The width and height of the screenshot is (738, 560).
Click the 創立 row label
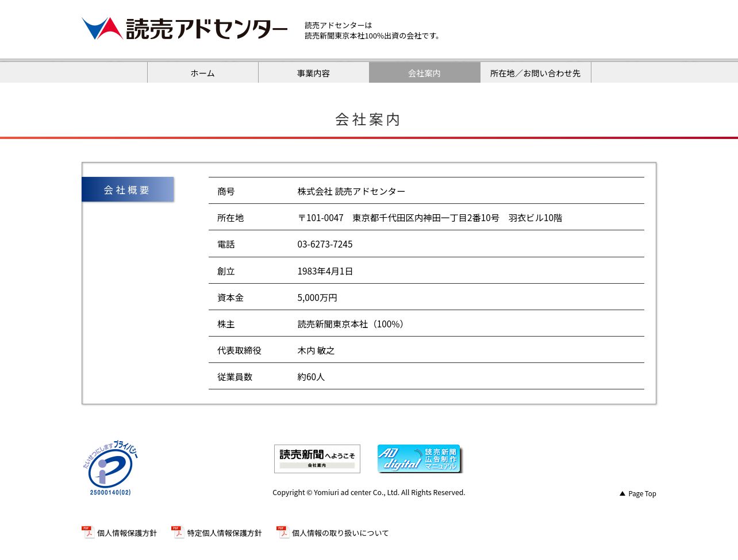click(226, 271)
